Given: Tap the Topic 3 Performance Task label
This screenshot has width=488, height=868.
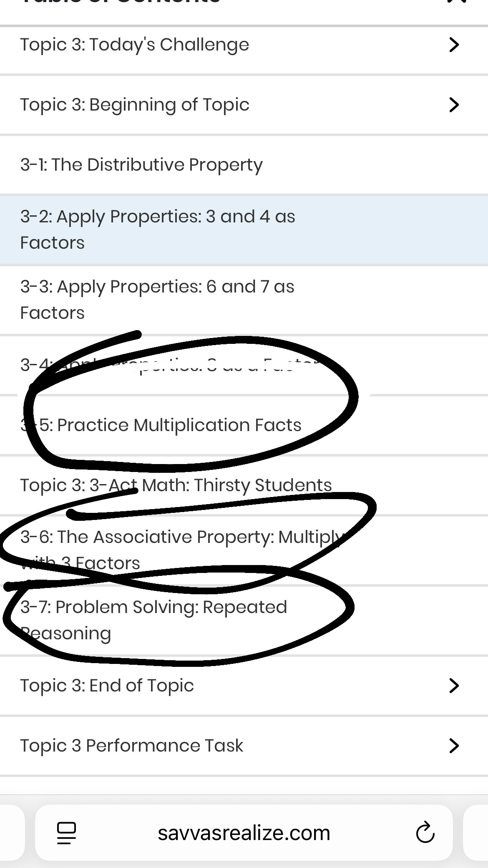Looking at the screenshot, I should 132,746.
